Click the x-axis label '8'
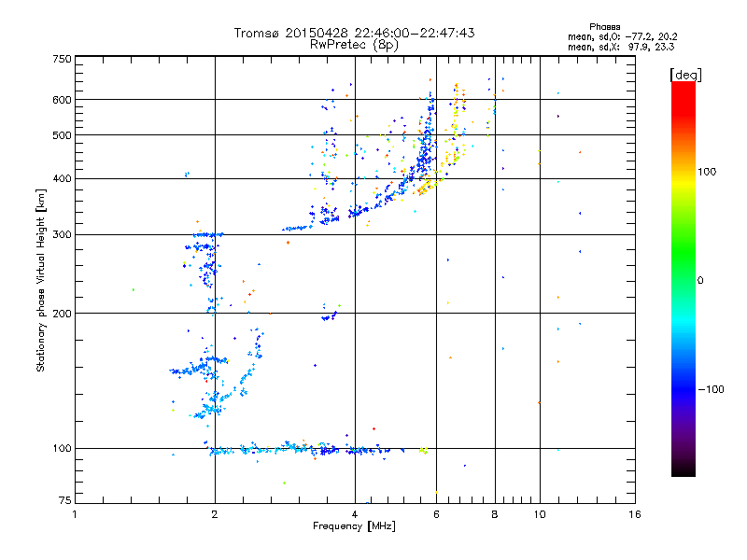 (495, 514)
